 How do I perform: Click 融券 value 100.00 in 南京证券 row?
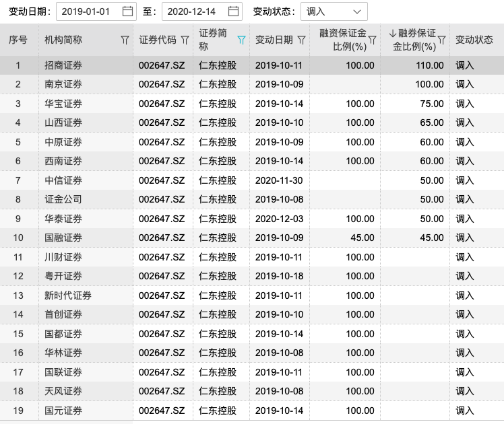click(429, 84)
